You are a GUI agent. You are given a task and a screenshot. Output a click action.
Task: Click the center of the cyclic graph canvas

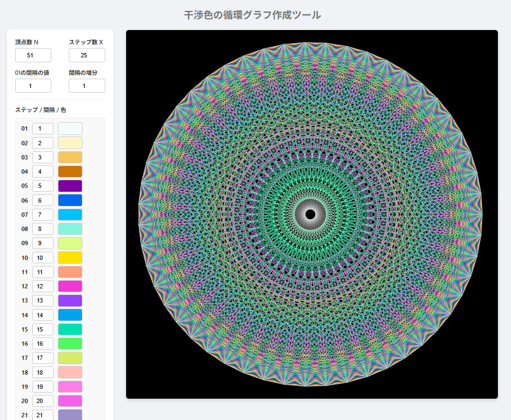click(x=311, y=214)
